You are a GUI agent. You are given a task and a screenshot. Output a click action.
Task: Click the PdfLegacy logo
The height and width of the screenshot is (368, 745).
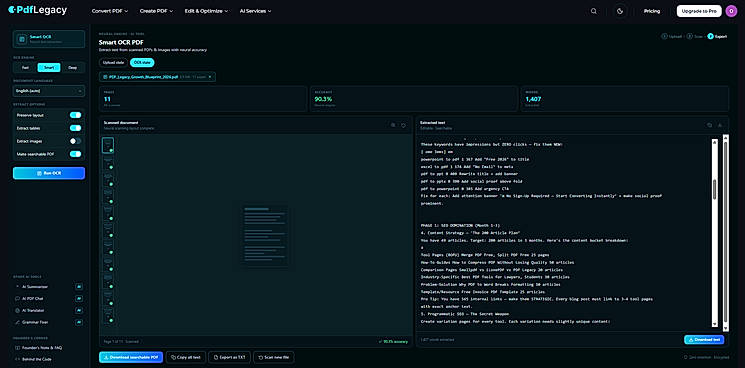38,10
